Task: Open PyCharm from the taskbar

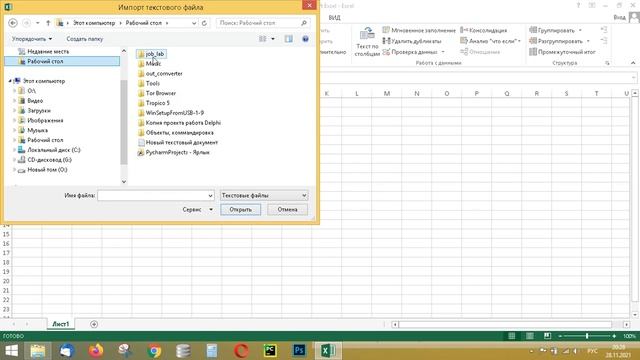Action: coord(270,351)
